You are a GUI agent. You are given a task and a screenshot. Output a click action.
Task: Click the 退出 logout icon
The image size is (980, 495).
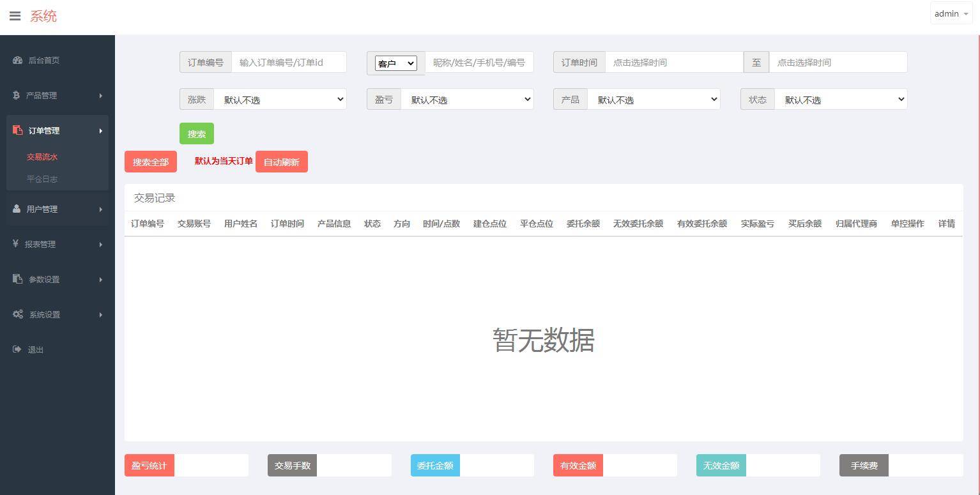[x=16, y=349]
